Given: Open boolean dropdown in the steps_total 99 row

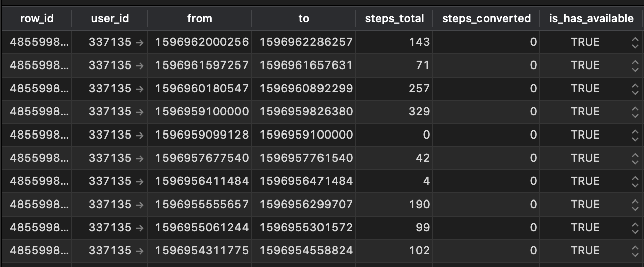Looking at the screenshot, I should point(635,228).
